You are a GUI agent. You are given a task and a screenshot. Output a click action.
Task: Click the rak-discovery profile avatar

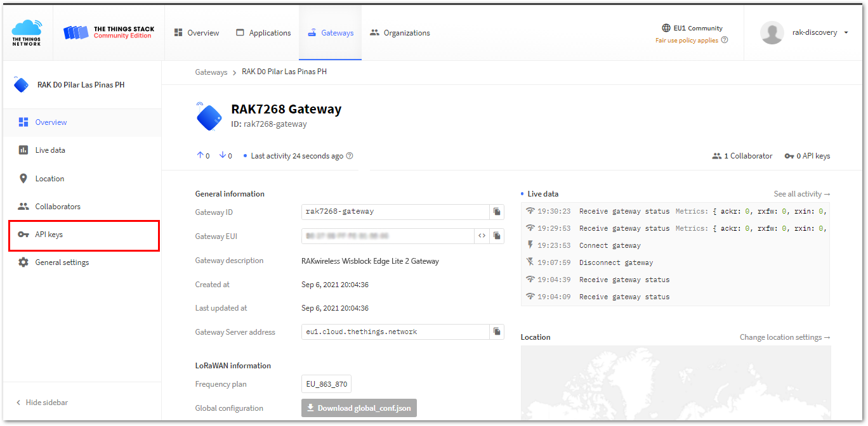point(772,32)
